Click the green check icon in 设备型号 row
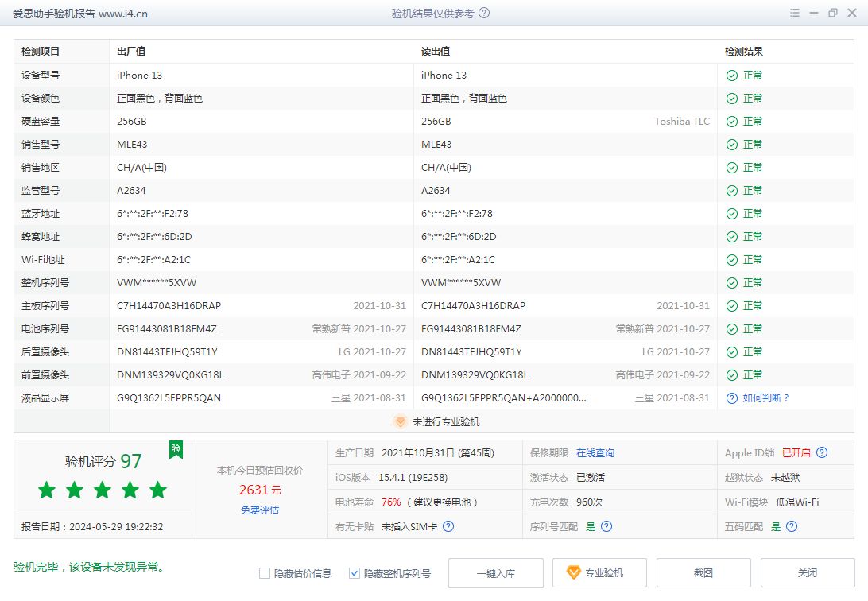Image resolution: width=868 pixels, height=601 pixels. 732,76
